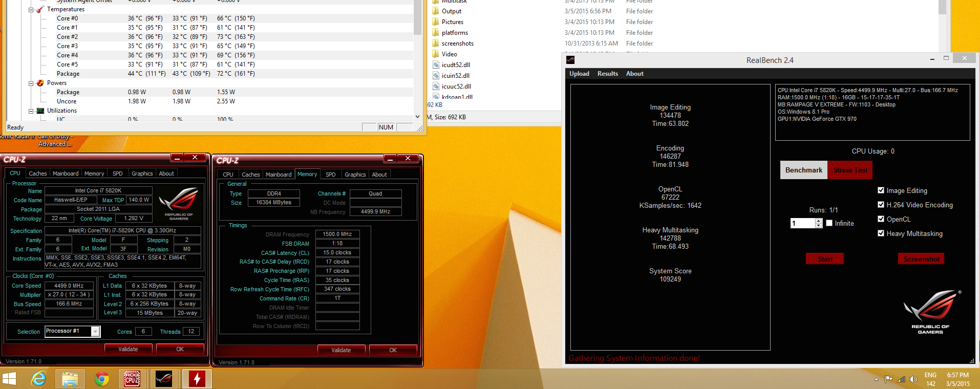Open Graphics tab in right CPU-Z window
Image resolution: width=980 pixels, height=389 pixels.
click(355, 175)
